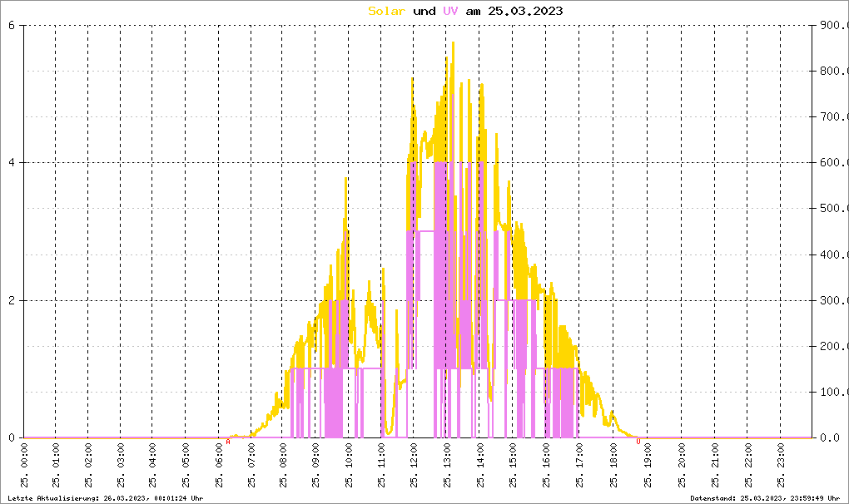The image size is (849, 504).
Task: Click the 'Letzte Aktualisierung' footer text
Action: [106, 498]
